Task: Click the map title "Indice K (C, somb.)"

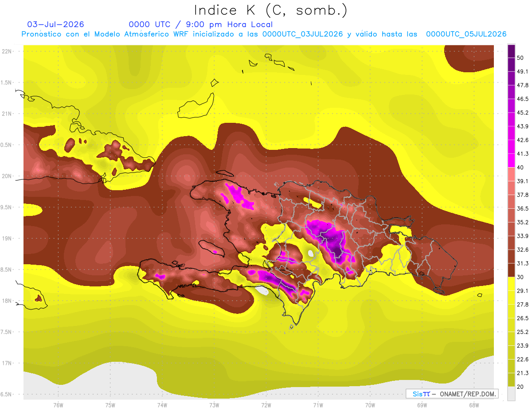Action: pos(270,10)
